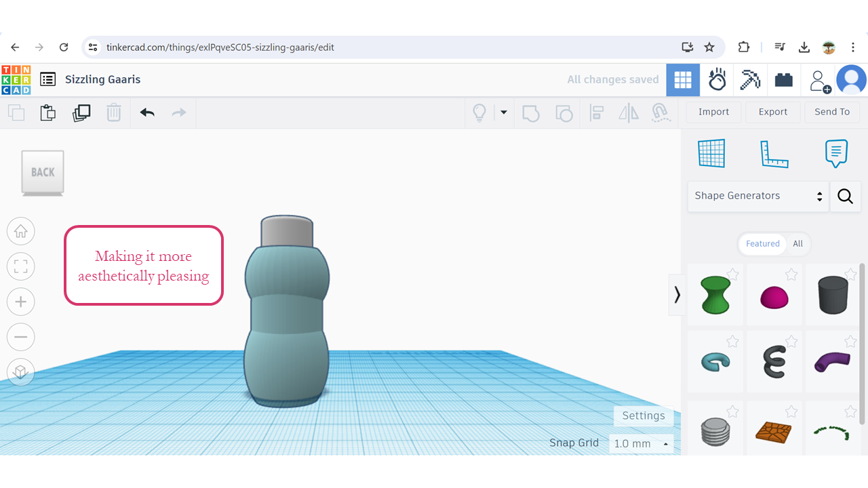Zoom out with the minus button

pos(21,337)
